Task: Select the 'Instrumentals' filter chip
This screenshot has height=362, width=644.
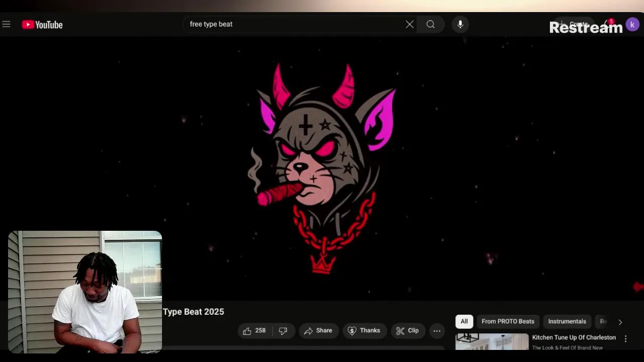Action: click(x=567, y=321)
